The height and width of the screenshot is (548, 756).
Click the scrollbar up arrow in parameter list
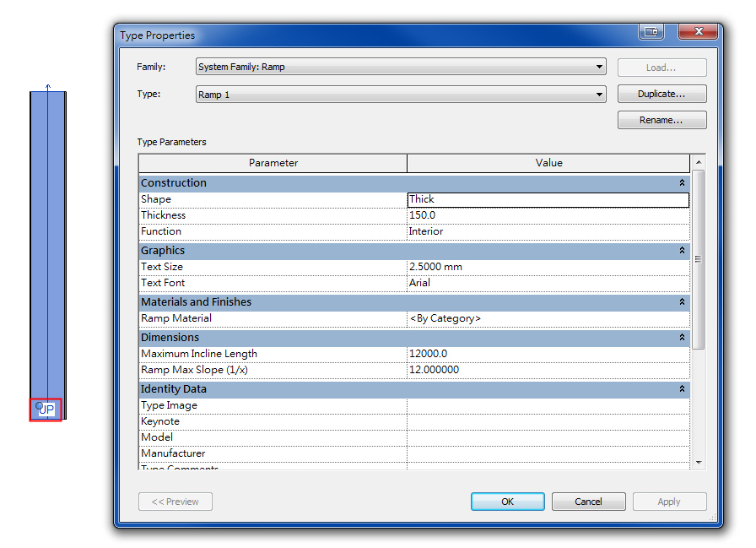698,162
